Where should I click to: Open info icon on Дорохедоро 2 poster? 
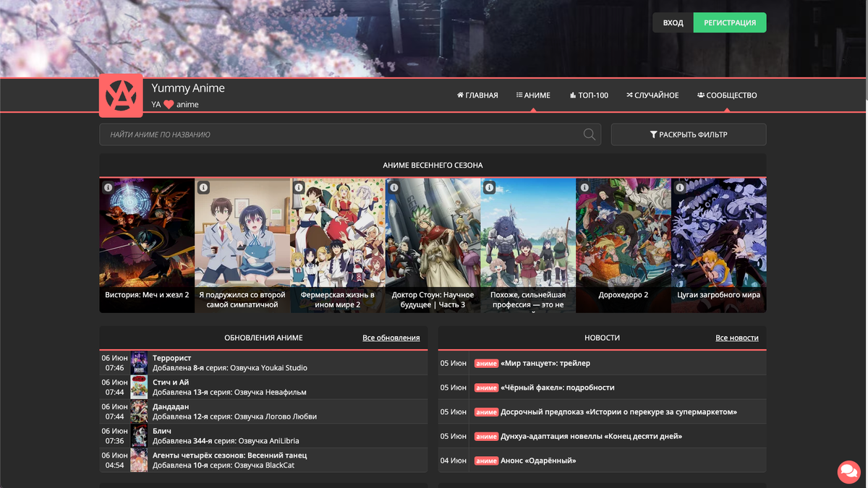point(584,187)
